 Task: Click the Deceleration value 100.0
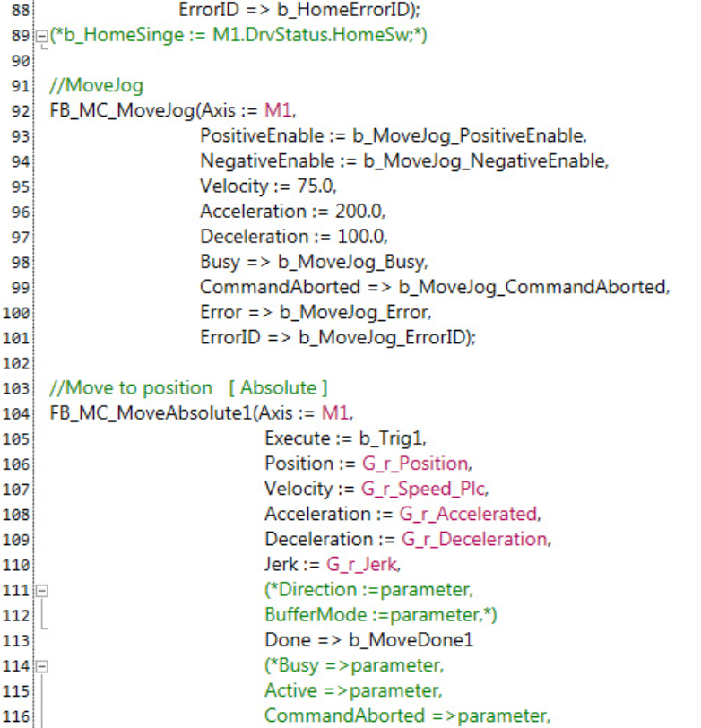pyautogui.click(x=360, y=237)
